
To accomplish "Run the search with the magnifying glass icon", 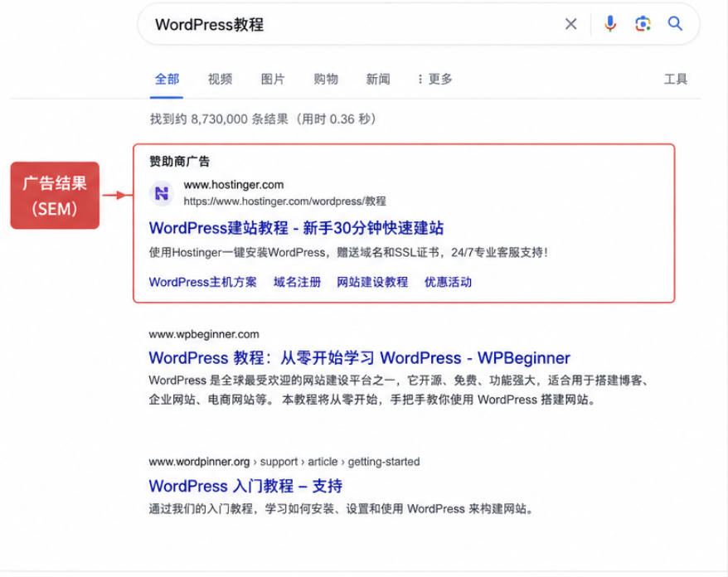I will [675, 24].
